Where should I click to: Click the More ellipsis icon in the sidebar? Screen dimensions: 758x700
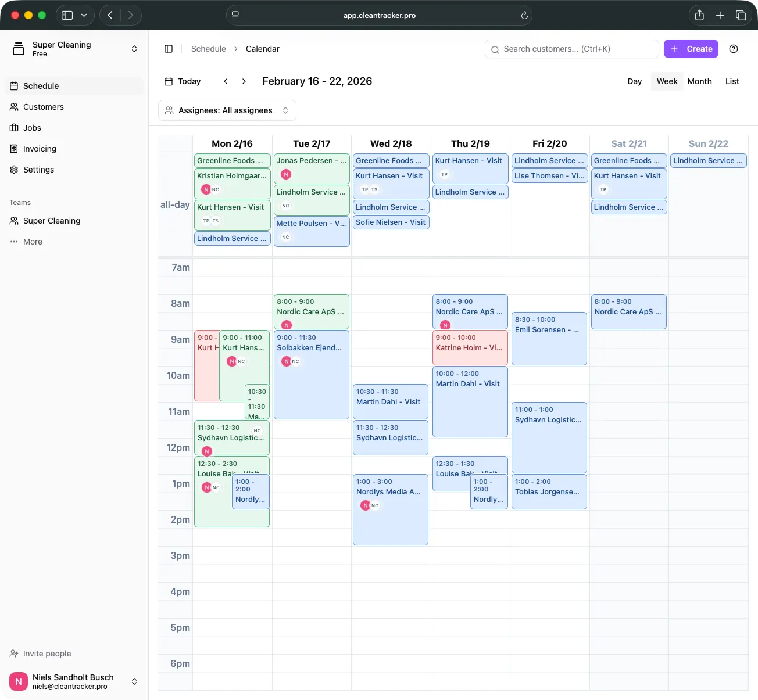(13, 242)
